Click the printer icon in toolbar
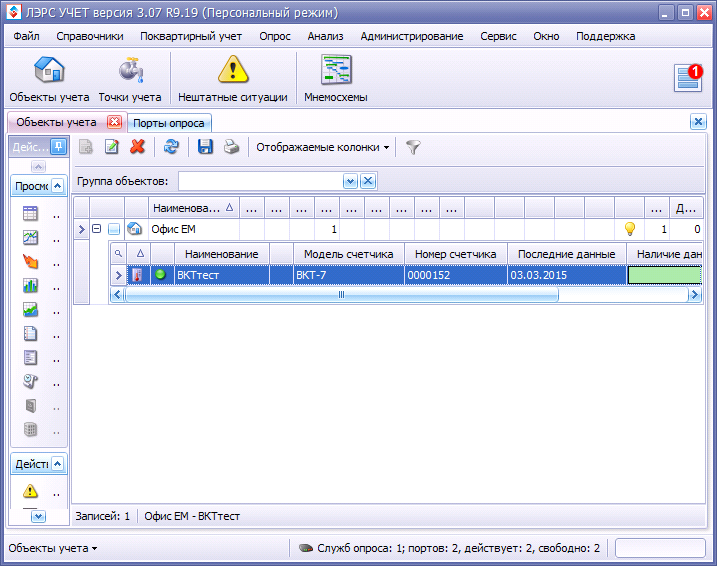The height and width of the screenshot is (566, 717). [x=231, y=147]
